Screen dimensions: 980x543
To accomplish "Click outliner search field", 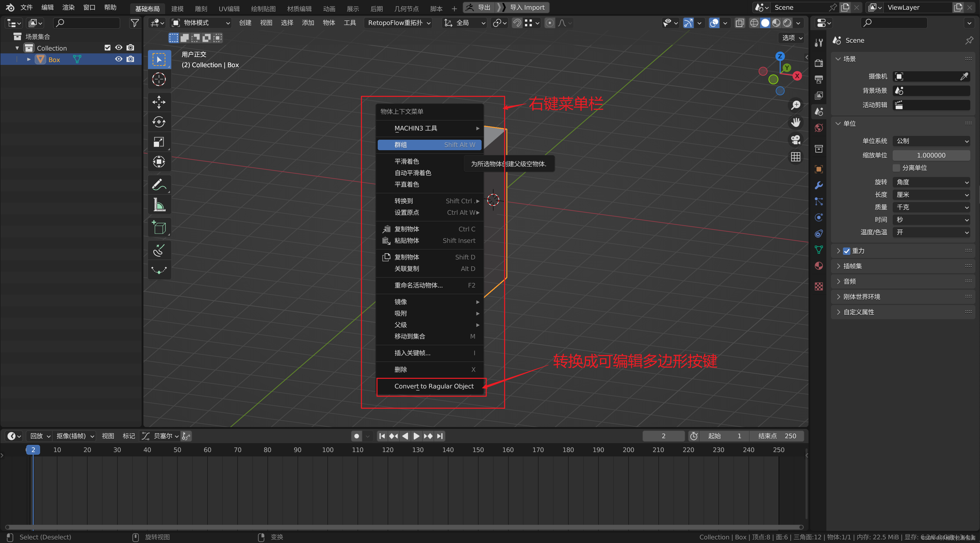I will [x=87, y=23].
